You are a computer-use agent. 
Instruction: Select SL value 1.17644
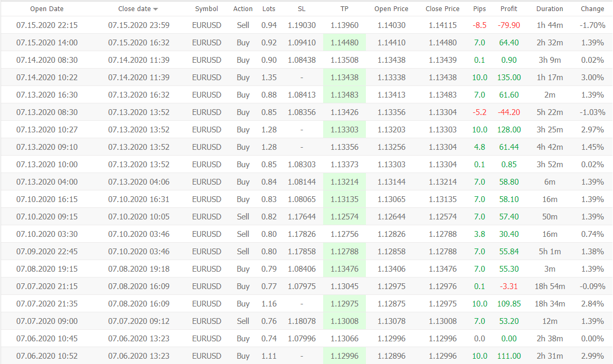301,216
